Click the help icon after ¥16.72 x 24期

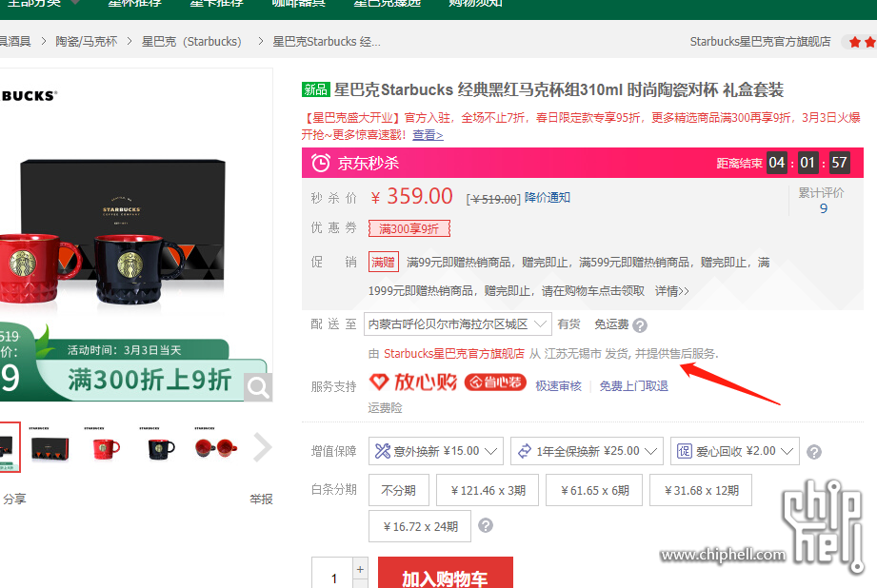[486, 525]
